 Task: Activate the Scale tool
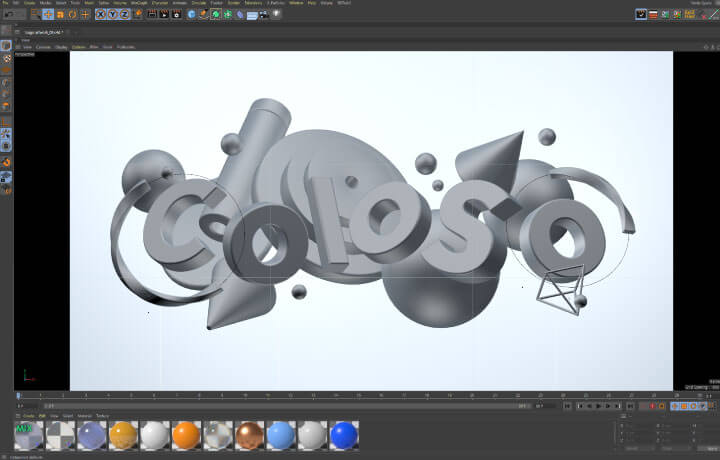tap(60, 15)
